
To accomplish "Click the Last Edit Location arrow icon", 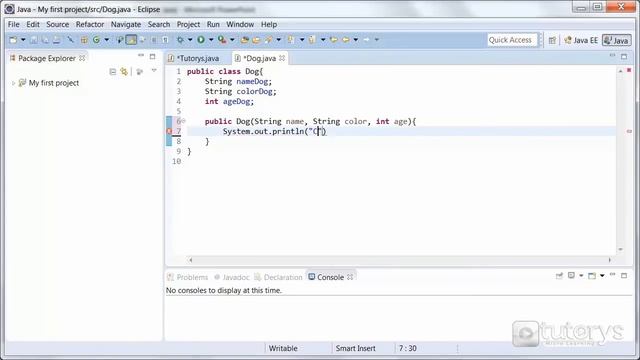I will pos(333,40).
